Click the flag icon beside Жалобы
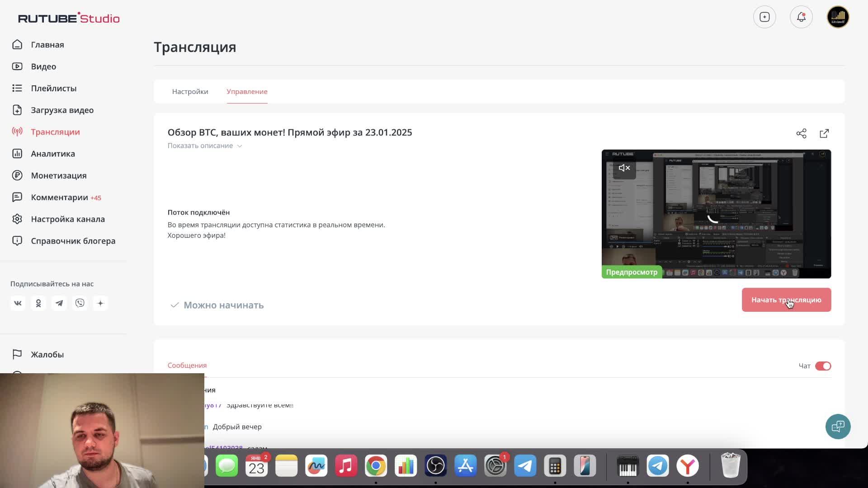The width and height of the screenshot is (868, 488). coord(17,354)
